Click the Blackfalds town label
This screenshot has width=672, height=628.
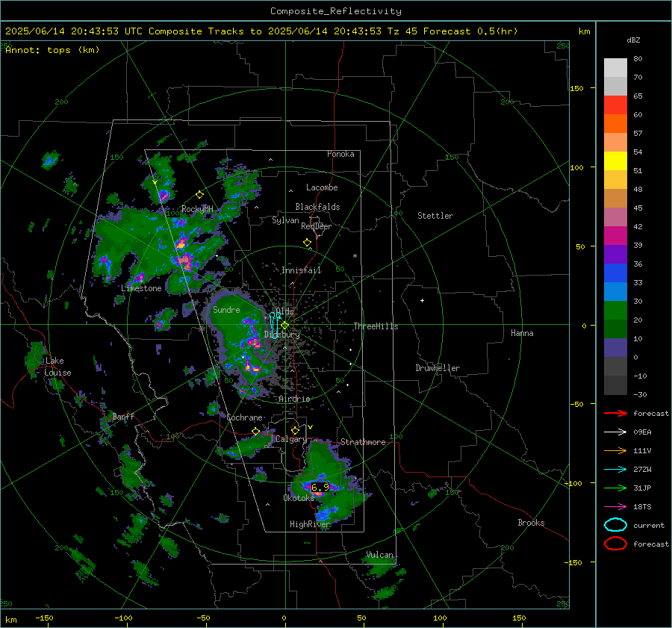317,207
